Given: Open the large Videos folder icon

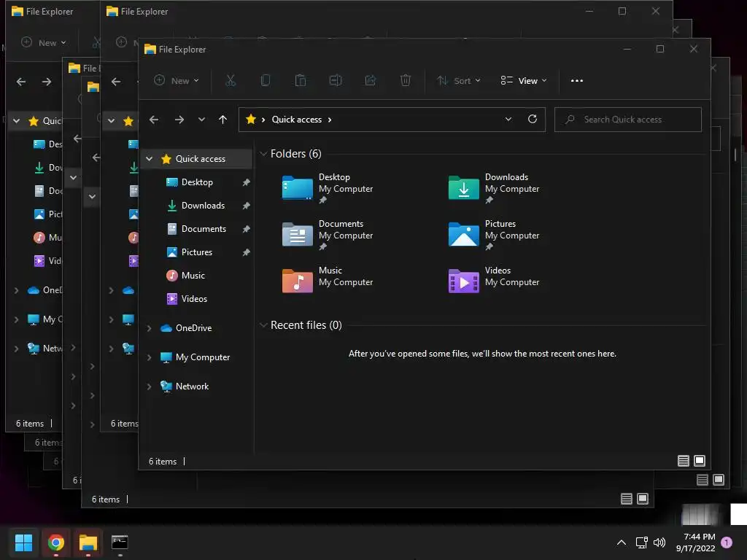Looking at the screenshot, I should tap(463, 281).
